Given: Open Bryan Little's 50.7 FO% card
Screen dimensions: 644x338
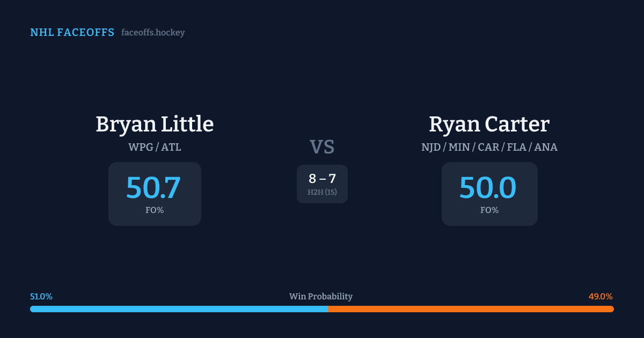Looking at the screenshot, I should click(155, 194).
